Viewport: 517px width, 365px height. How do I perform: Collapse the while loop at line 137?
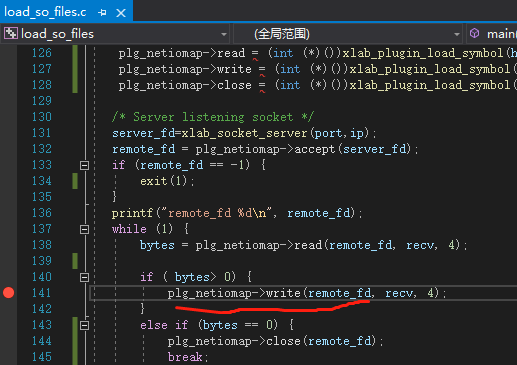[84, 229]
